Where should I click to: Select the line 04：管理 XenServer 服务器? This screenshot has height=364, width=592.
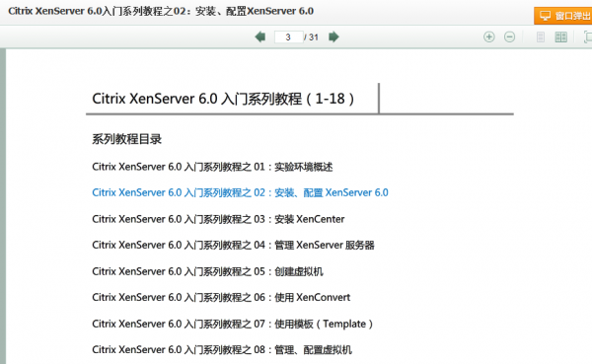[x=233, y=245]
